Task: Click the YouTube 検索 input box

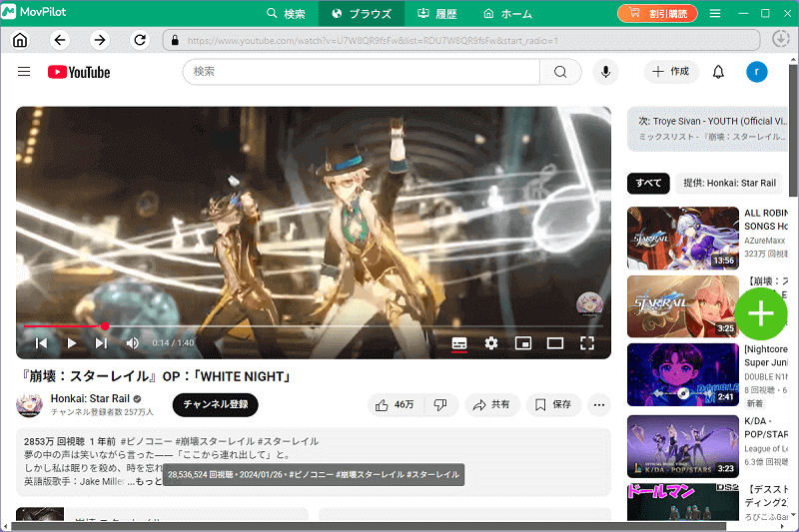Action: (x=362, y=72)
